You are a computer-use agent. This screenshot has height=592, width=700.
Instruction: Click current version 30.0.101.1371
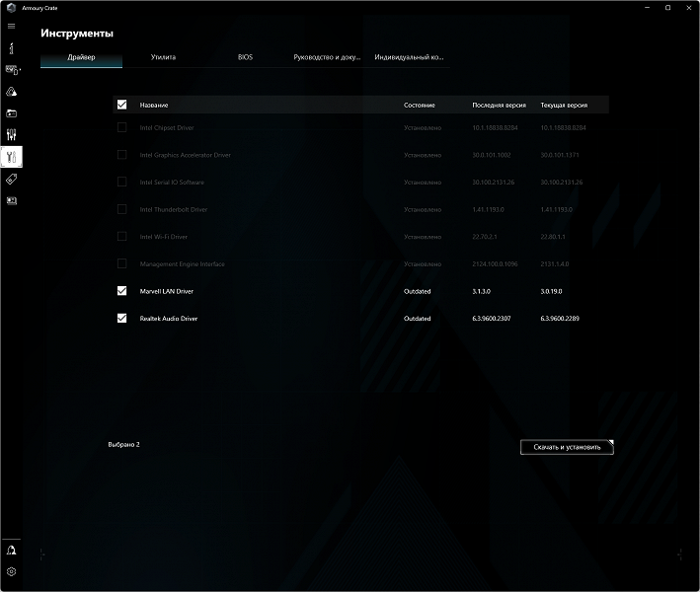[x=560, y=155]
